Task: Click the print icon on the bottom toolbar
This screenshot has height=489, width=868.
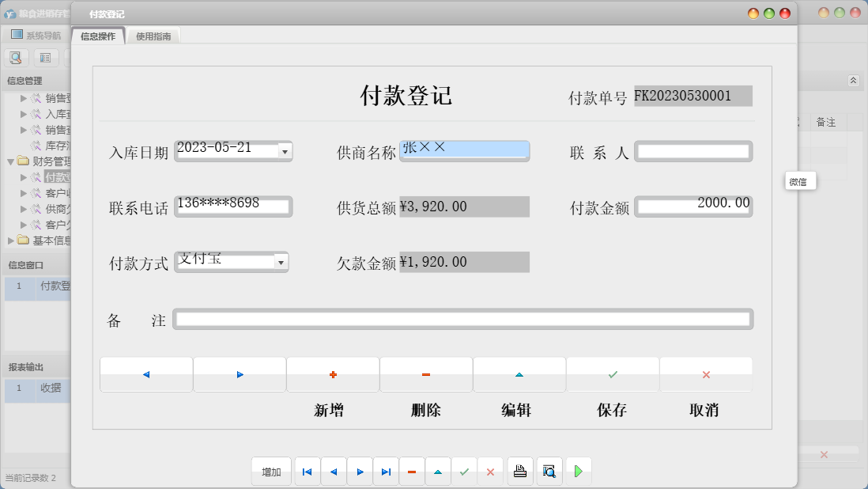Action: tap(520, 471)
